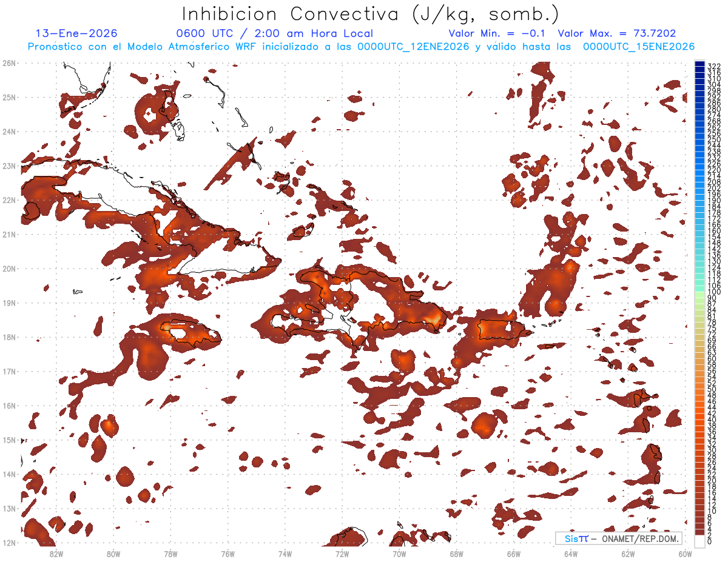Viewport: 728px width, 562px height.
Task: Click the 80W longitude label
Action: 113,554
